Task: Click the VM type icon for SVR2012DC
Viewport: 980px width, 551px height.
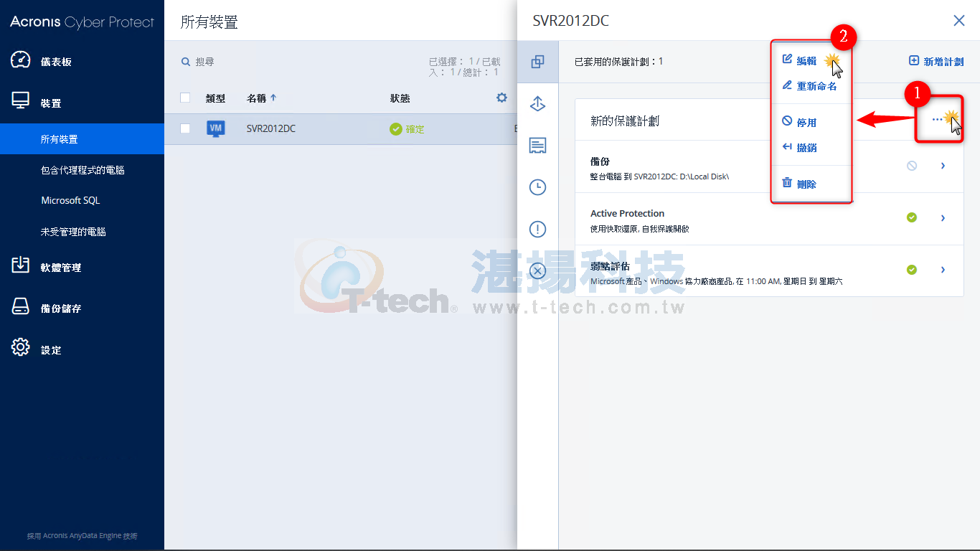Action: 216,128
